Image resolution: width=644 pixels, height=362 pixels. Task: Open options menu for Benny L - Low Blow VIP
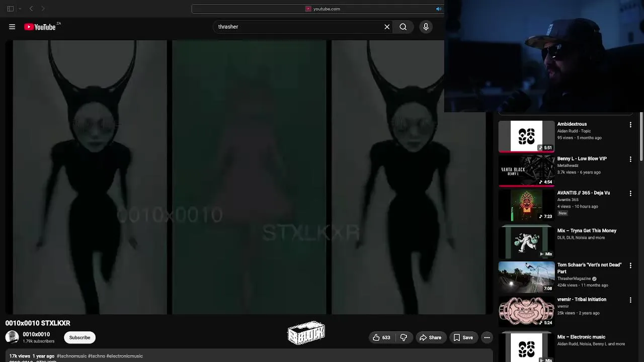(630, 159)
